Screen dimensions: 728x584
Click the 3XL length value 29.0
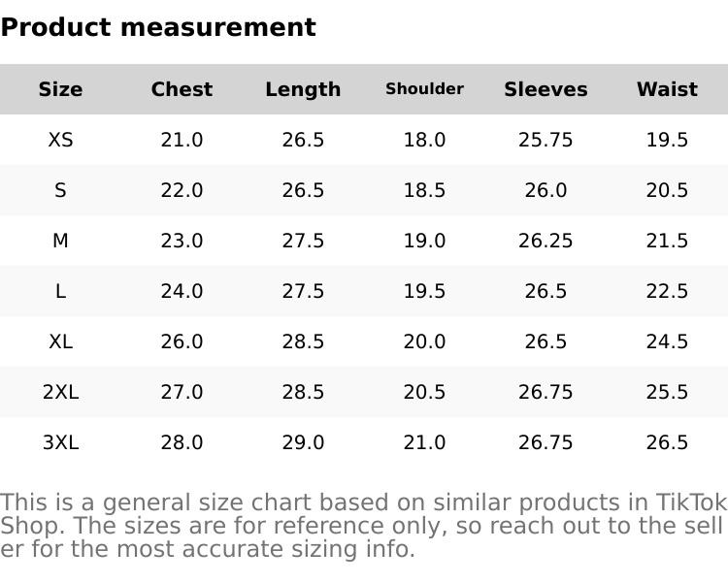pyautogui.click(x=303, y=442)
